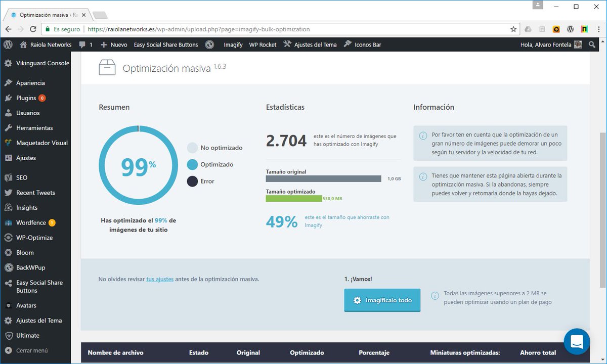Click the Nombre de archivo column header
The width and height of the screenshot is (607, 364).
(x=115, y=352)
